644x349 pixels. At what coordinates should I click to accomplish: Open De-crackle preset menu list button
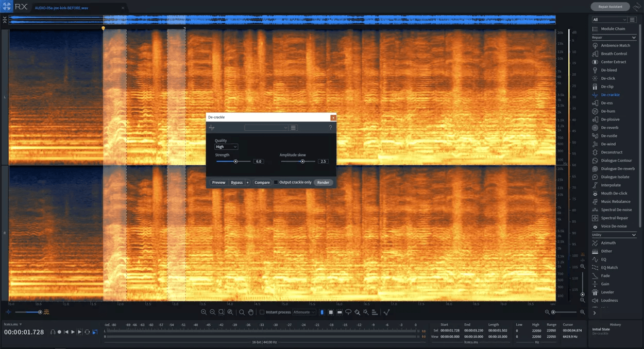click(293, 128)
